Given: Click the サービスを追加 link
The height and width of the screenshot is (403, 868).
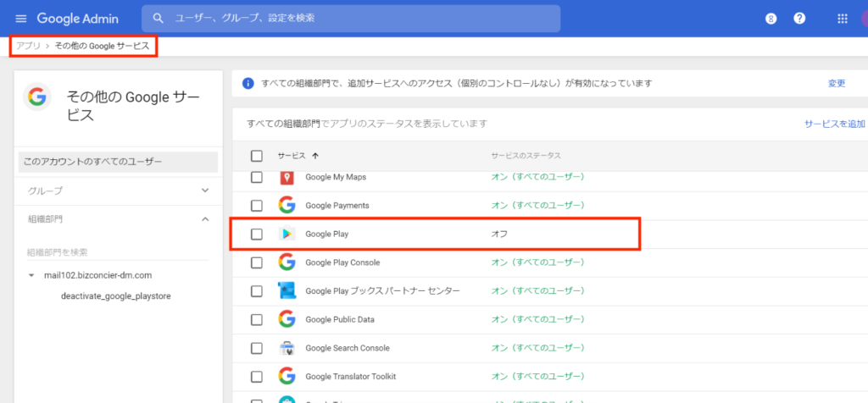Looking at the screenshot, I should (x=834, y=124).
